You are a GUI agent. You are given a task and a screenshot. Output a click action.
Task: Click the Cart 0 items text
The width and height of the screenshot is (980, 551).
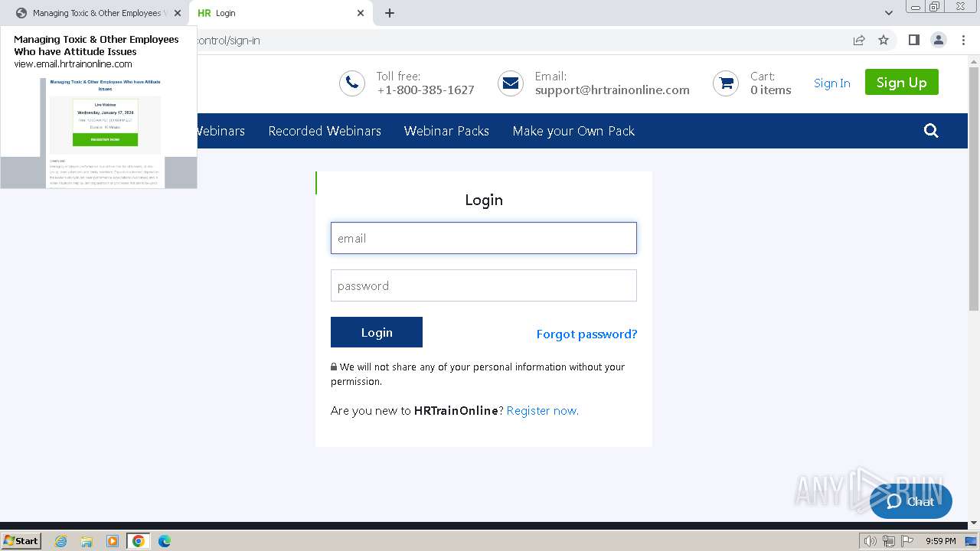pos(770,83)
